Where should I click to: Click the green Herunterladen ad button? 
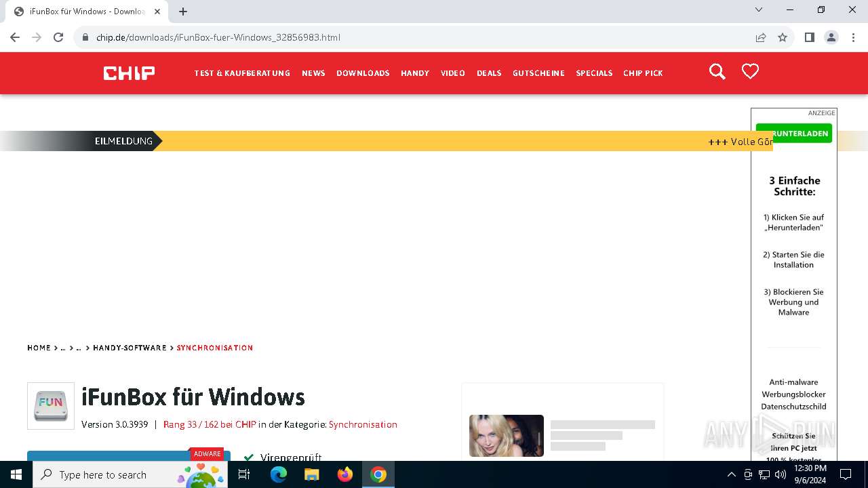tap(794, 134)
